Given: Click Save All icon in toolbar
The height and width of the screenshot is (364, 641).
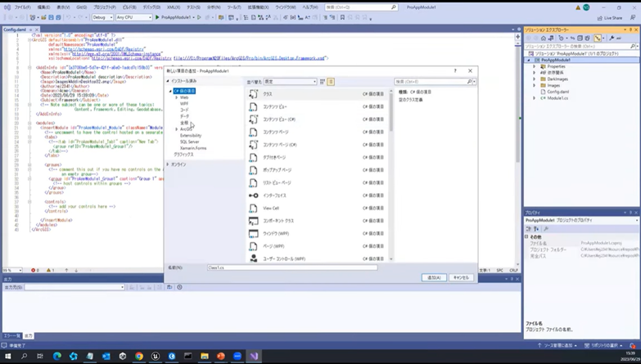Looking at the screenshot, I should [x=58, y=17].
